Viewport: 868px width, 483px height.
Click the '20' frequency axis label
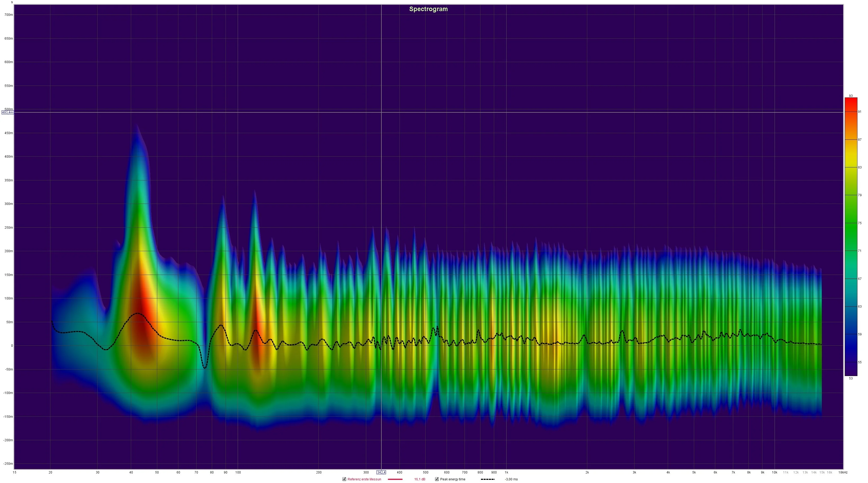click(x=50, y=472)
